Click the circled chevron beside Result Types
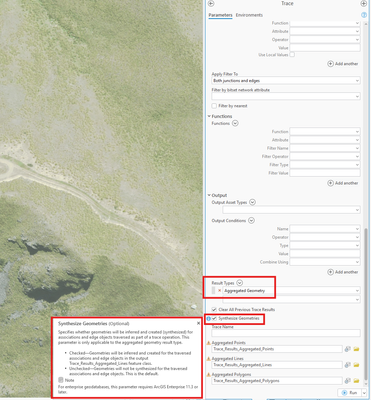371x400 pixels. pyautogui.click(x=239, y=283)
